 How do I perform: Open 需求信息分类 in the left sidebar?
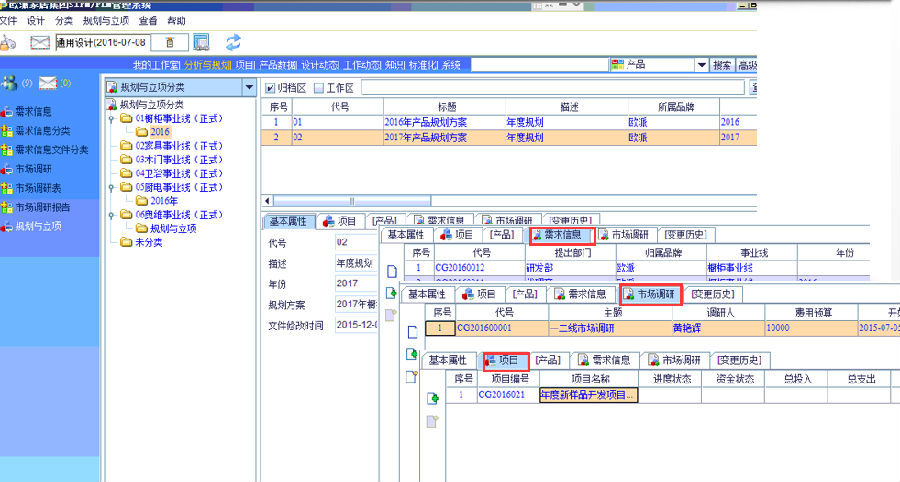tap(42, 131)
